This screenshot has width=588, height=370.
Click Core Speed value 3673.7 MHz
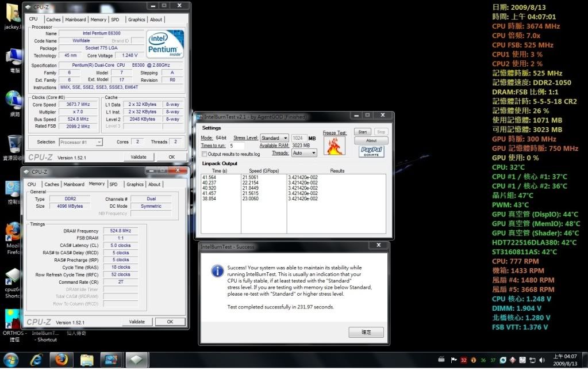78,104
